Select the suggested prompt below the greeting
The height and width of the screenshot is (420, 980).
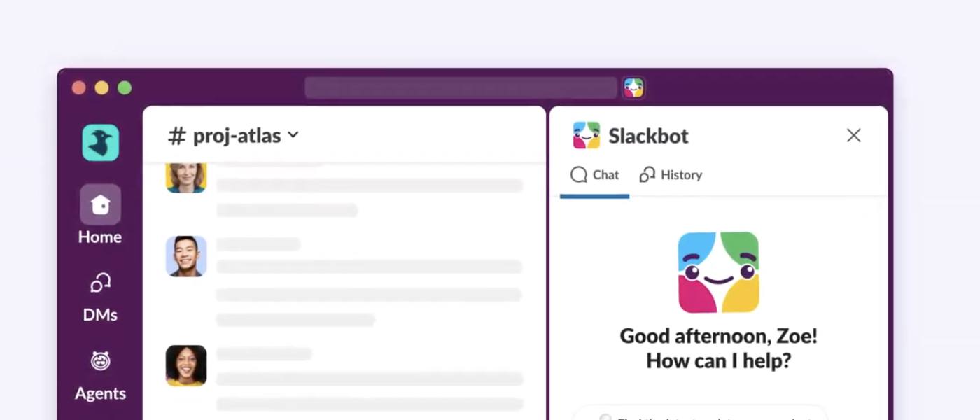coord(700,414)
